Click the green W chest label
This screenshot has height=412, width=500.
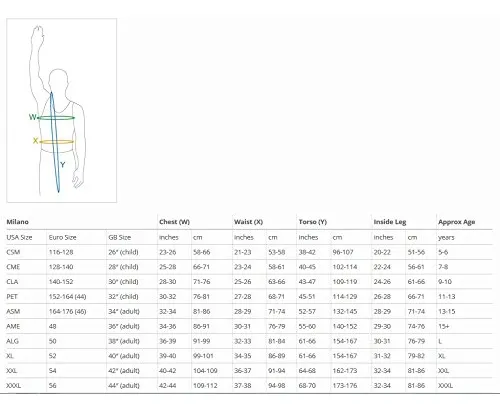(33, 117)
